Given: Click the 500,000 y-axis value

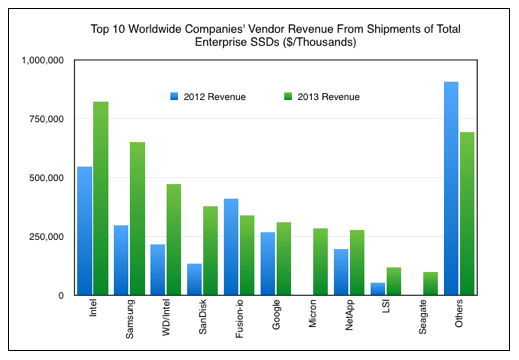Looking at the screenshot, I should [x=47, y=178].
